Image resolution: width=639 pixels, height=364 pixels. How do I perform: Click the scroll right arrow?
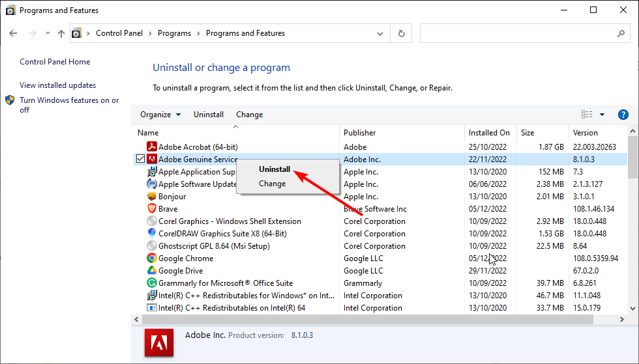click(x=622, y=320)
